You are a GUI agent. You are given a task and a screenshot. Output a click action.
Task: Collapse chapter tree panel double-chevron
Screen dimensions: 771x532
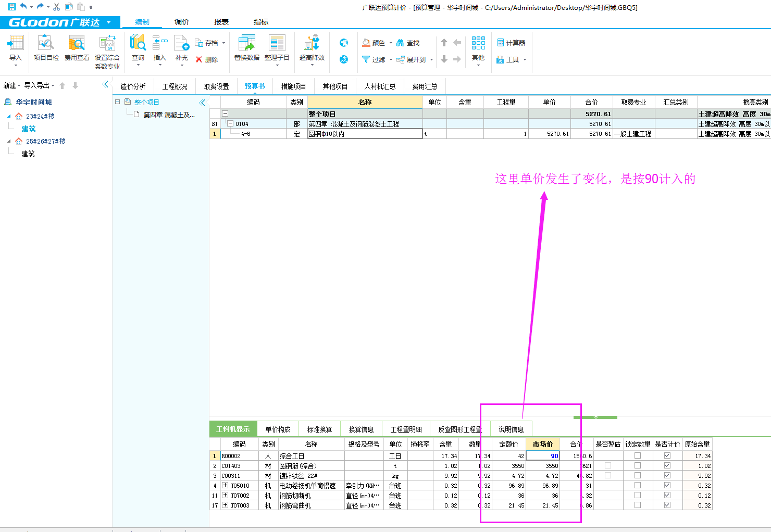tap(203, 103)
